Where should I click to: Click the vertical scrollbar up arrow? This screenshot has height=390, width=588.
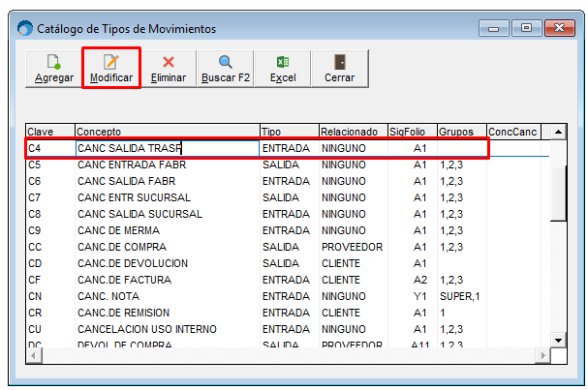click(558, 132)
